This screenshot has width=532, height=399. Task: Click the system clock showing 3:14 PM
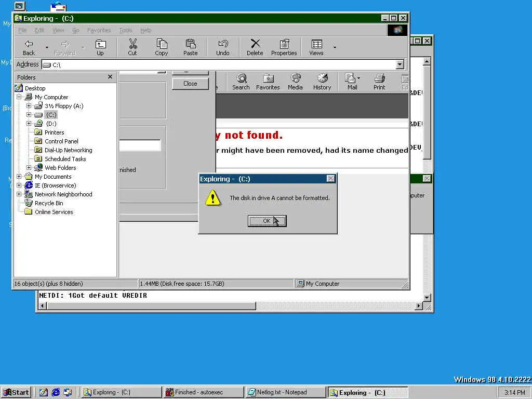514,393
